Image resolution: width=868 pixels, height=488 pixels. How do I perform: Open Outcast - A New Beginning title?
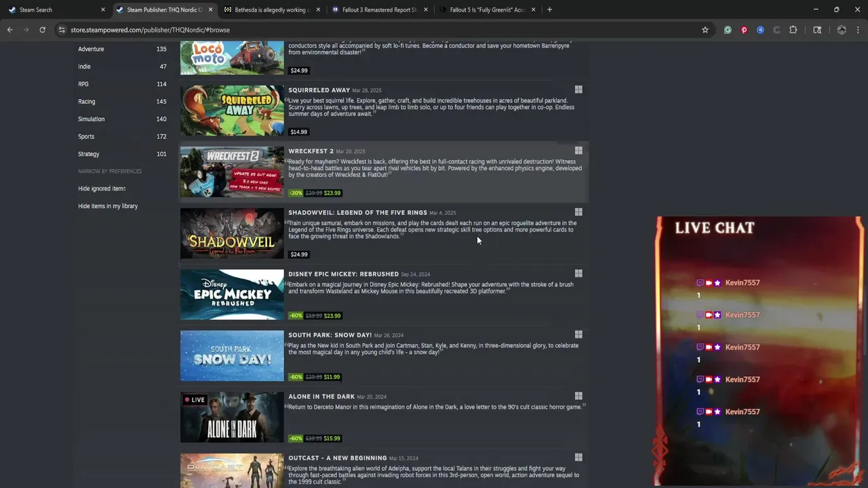(x=337, y=458)
